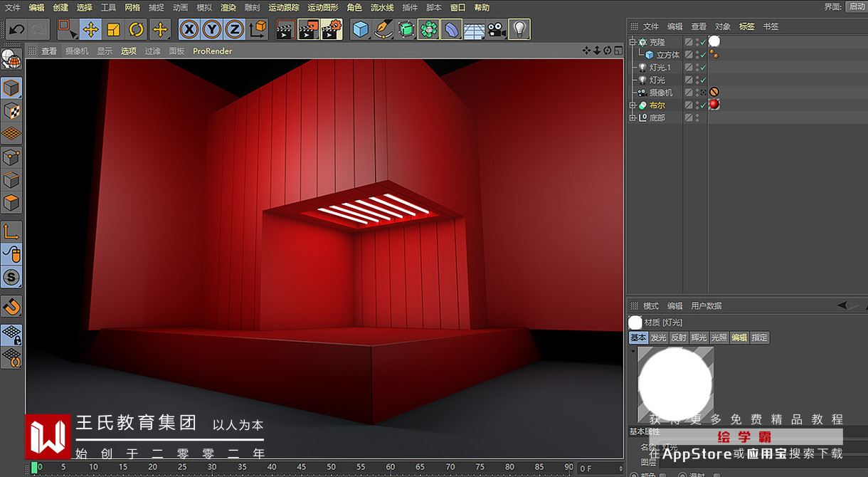Select the Scale tool in top toolbar

(114, 30)
